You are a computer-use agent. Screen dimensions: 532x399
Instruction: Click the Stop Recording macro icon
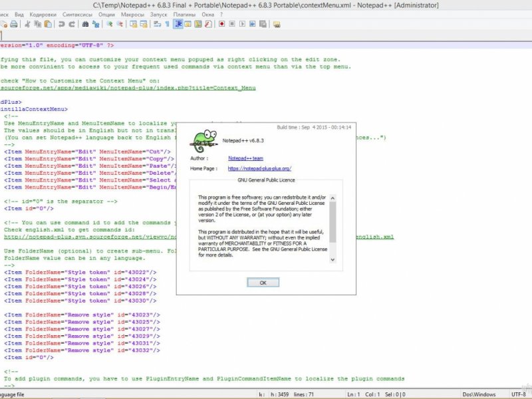(x=232, y=24)
